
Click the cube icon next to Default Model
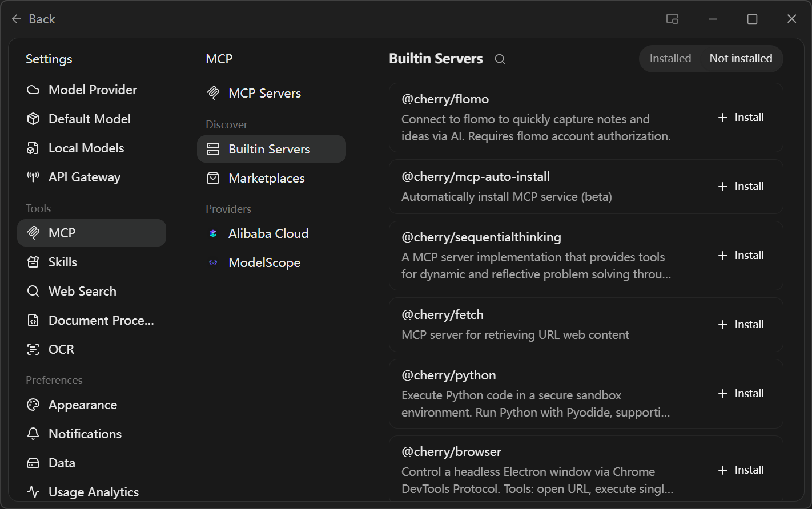coord(33,119)
